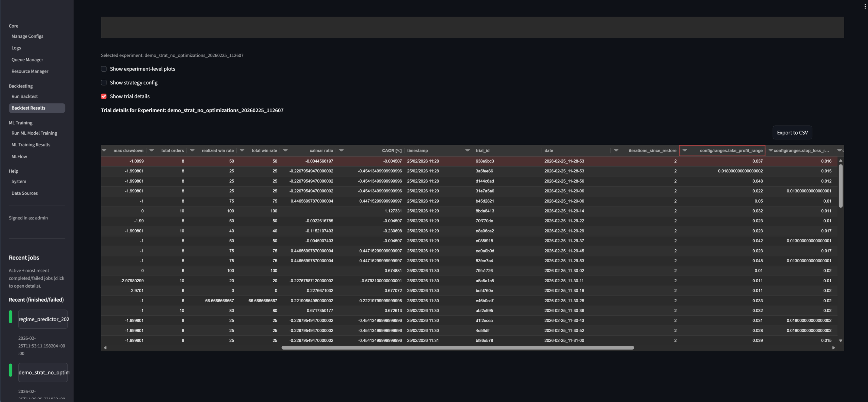Click realized win rate column filter icon

[x=192, y=151]
